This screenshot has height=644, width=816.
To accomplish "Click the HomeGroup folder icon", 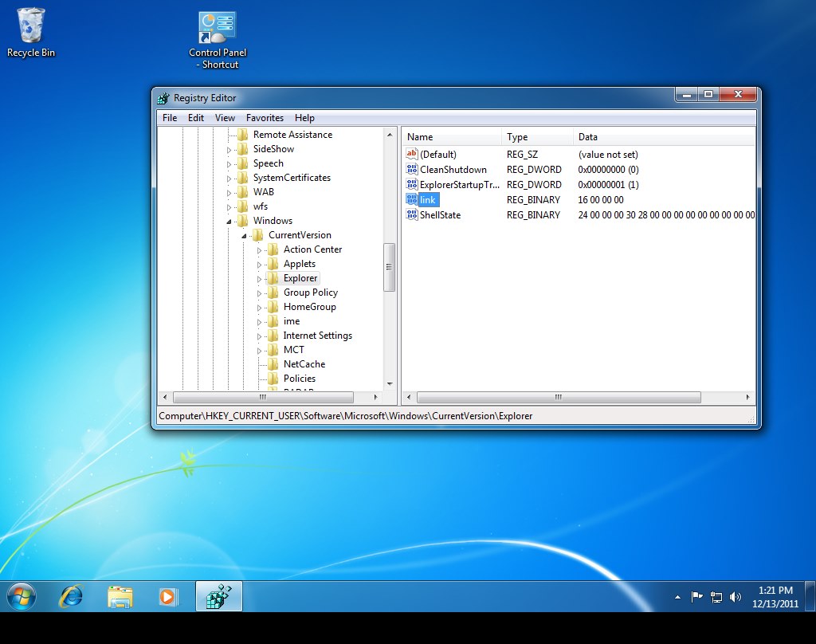I will pyautogui.click(x=273, y=307).
